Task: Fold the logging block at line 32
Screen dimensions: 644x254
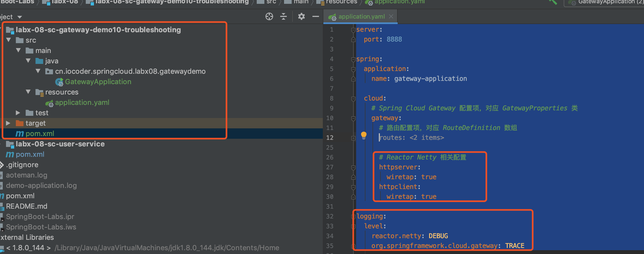Action: [353, 217]
